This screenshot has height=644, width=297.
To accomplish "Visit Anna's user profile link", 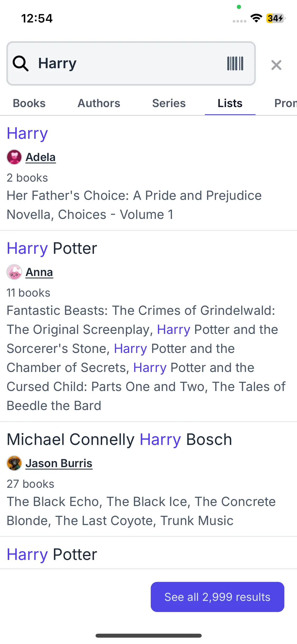I will 39,272.
